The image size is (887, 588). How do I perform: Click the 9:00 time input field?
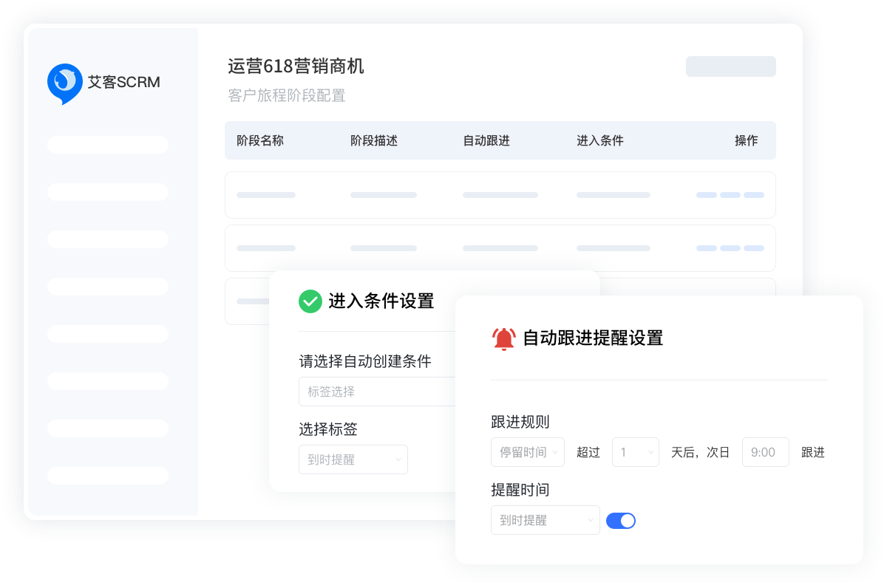[x=765, y=452]
